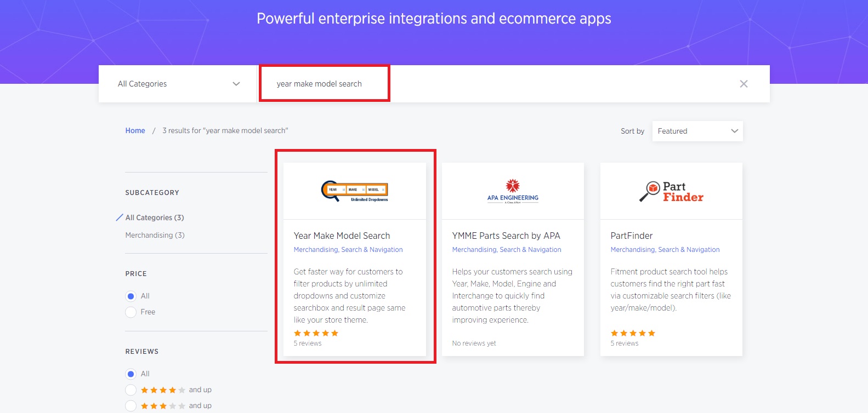This screenshot has height=413, width=868.
Task: Open the PartFinder app title
Action: (631, 236)
